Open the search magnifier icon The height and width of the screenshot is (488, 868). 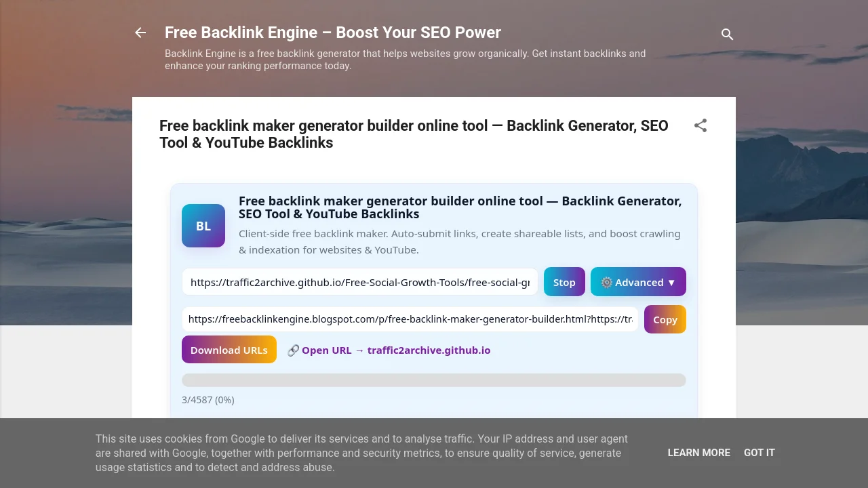[727, 34]
